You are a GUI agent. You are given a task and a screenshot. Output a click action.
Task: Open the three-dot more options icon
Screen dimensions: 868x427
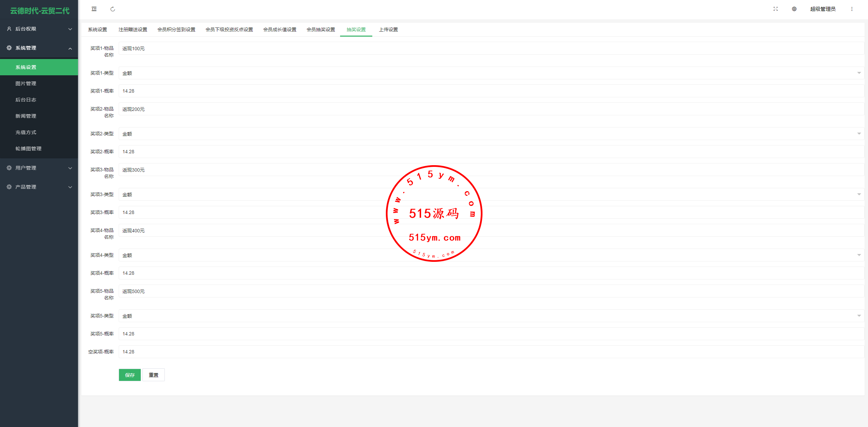(852, 9)
